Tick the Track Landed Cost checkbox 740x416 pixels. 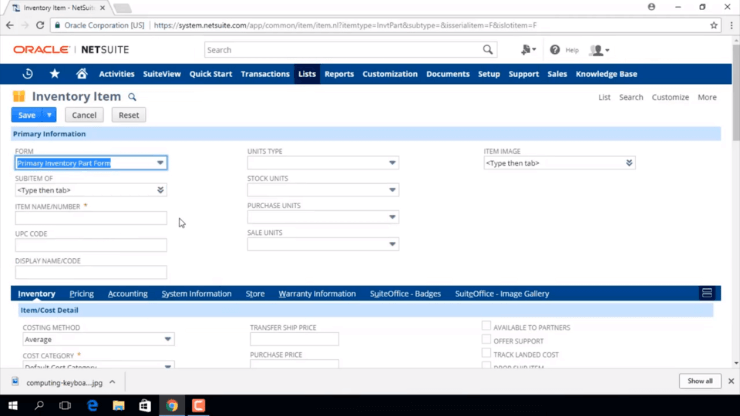[x=487, y=354]
